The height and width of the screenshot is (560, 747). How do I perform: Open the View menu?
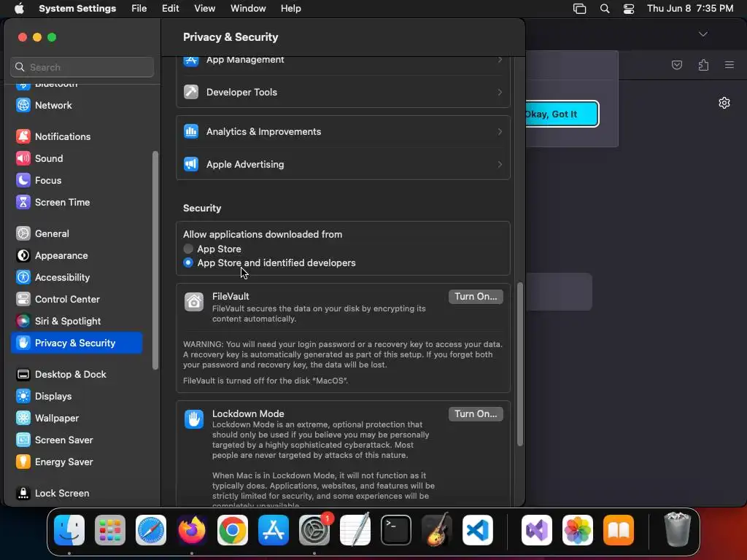pyautogui.click(x=205, y=9)
